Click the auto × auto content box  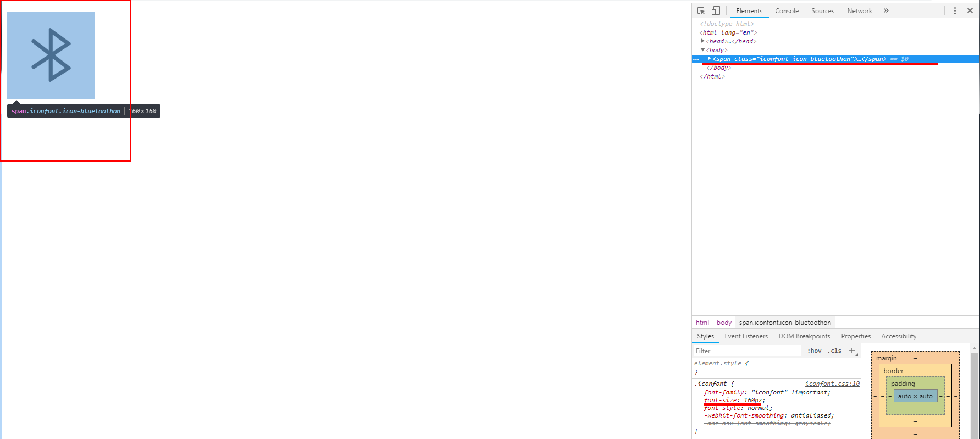tap(915, 396)
